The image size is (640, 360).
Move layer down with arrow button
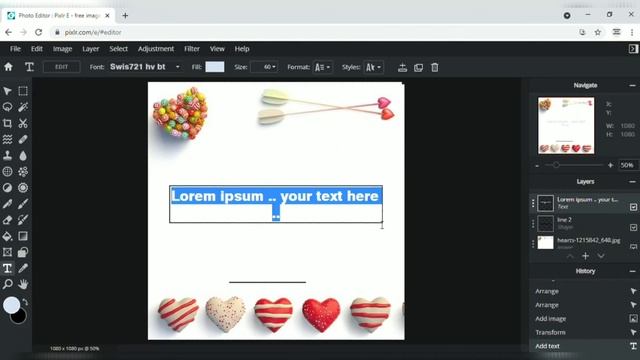[x=601, y=256]
